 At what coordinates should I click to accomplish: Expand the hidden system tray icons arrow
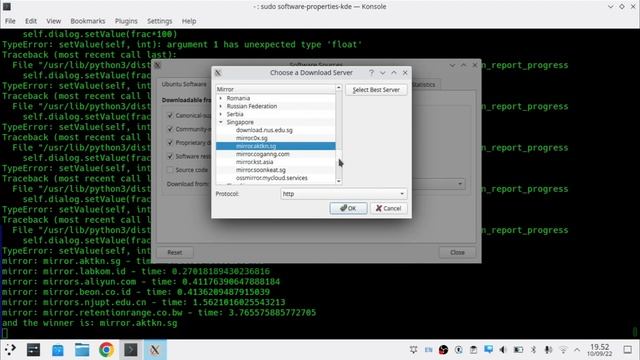coord(577,350)
